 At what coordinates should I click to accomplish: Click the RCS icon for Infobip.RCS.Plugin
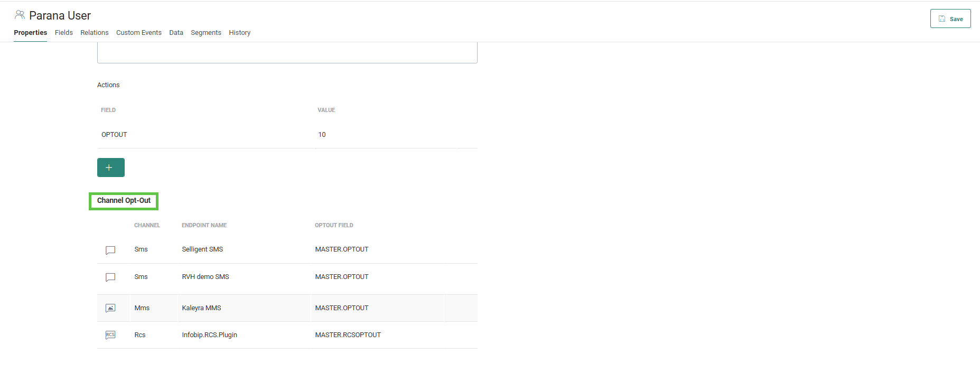(x=110, y=335)
